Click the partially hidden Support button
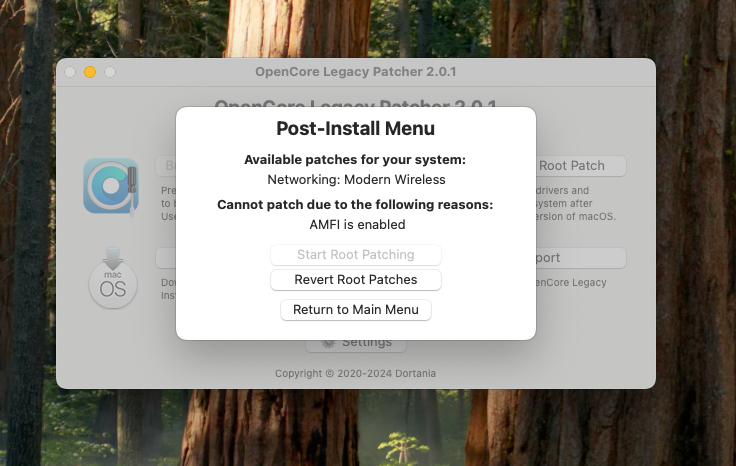This screenshot has height=466, width=736. point(581,258)
